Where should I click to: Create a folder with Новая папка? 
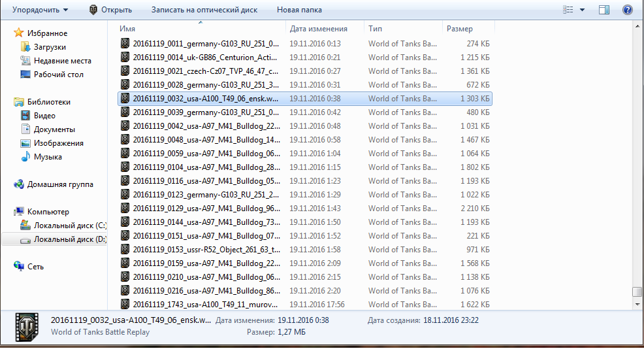299,10
